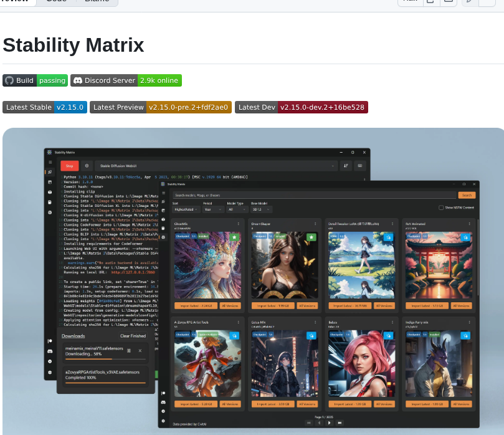Select the Launch rocket icon in the launch window sidebar

coord(50,172)
